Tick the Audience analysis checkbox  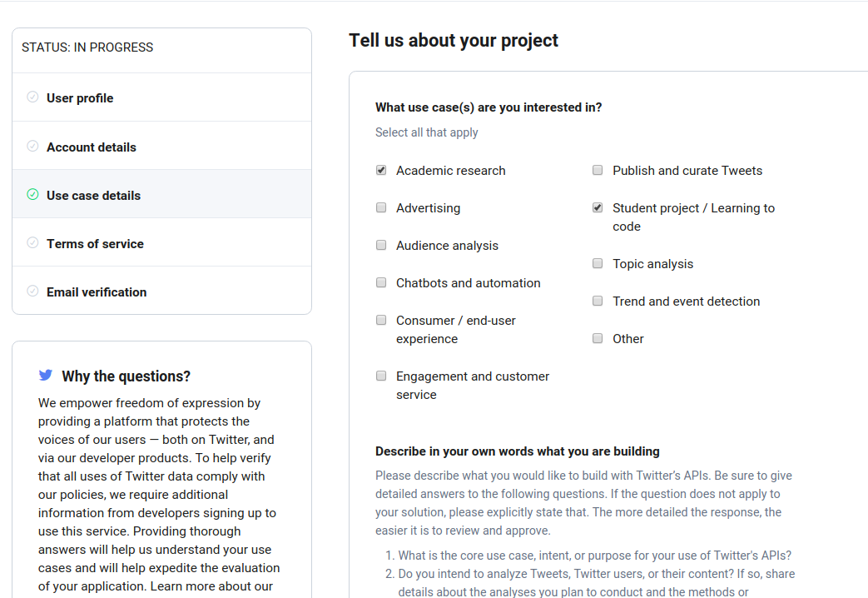(x=381, y=245)
